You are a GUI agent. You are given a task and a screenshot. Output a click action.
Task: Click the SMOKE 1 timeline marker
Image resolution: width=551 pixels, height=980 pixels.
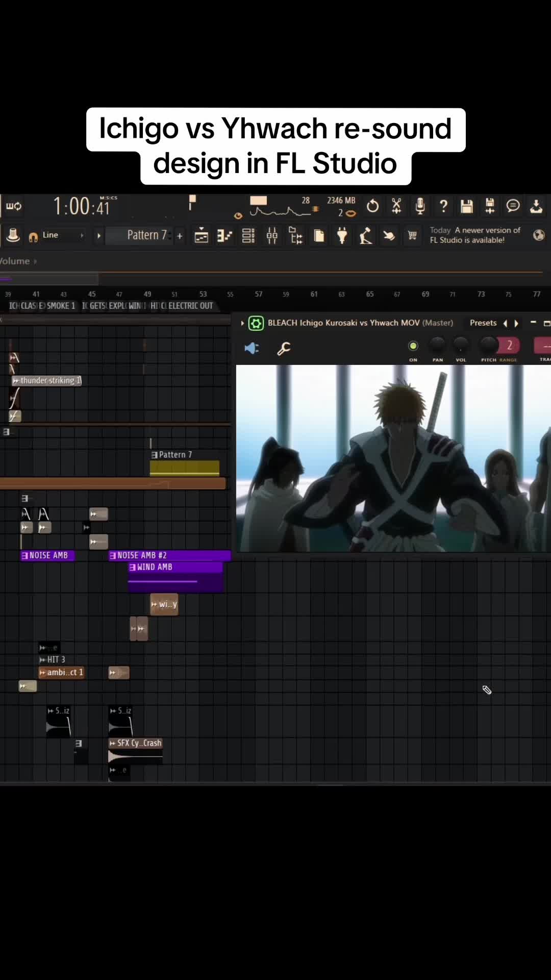click(61, 306)
